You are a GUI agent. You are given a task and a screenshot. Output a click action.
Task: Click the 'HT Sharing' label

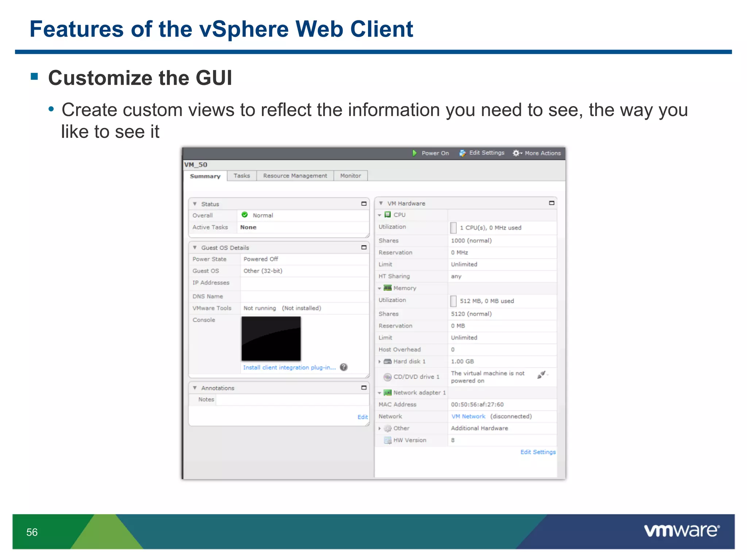pyautogui.click(x=394, y=276)
